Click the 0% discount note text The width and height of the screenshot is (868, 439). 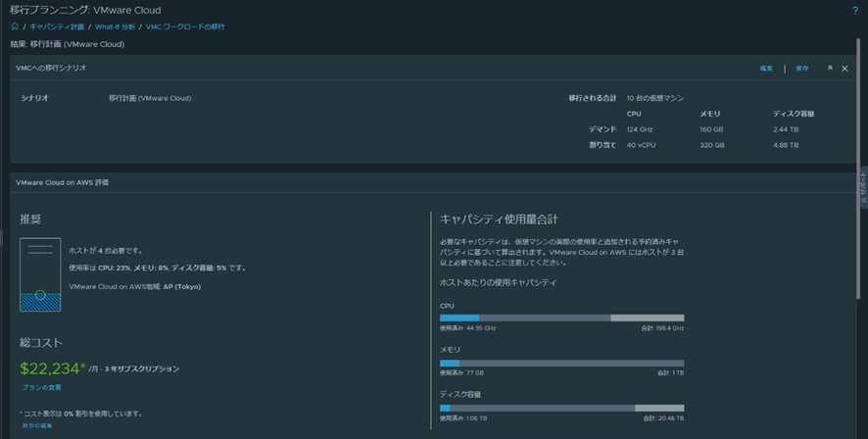click(x=80, y=414)
